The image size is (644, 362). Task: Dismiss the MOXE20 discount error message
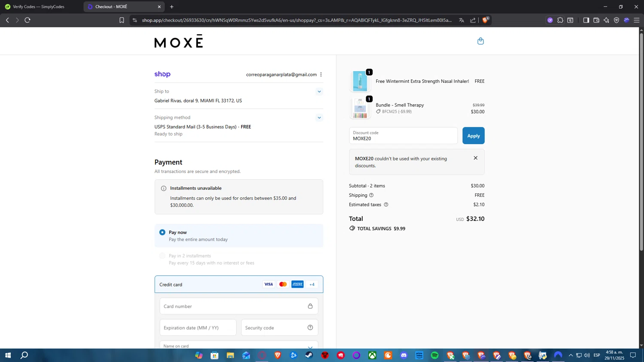point(475,158)
